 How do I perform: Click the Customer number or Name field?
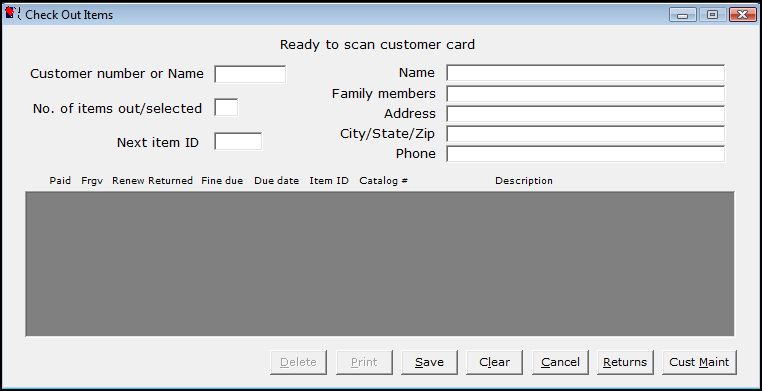250,74
